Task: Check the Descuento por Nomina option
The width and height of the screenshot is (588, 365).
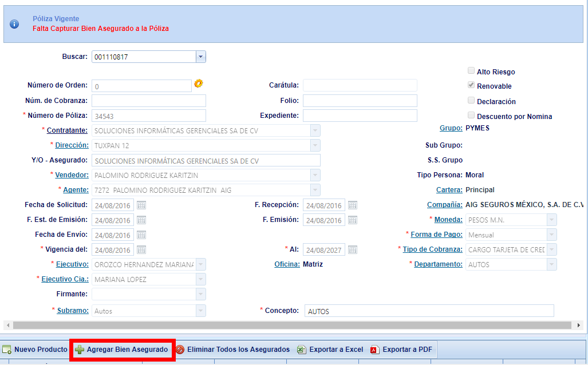Action: click(471, 116)
